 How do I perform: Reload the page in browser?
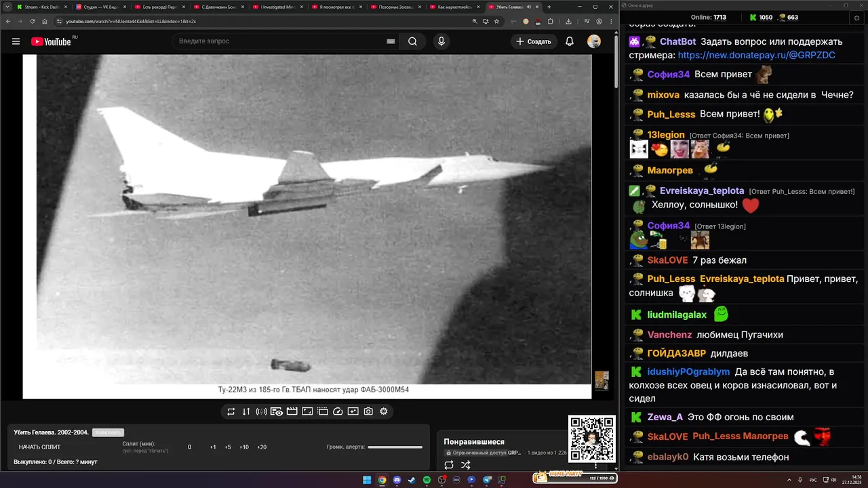[x=32, y=21]
